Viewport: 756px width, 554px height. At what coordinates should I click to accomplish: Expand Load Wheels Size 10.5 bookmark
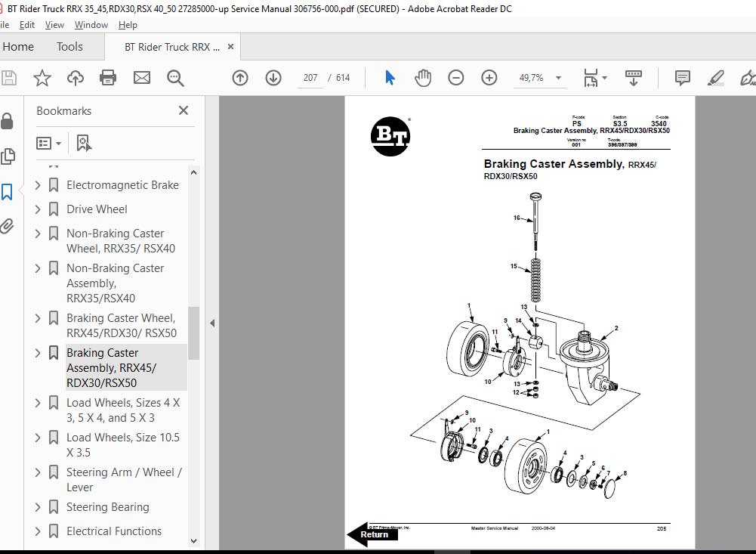(x=38, y=438)
